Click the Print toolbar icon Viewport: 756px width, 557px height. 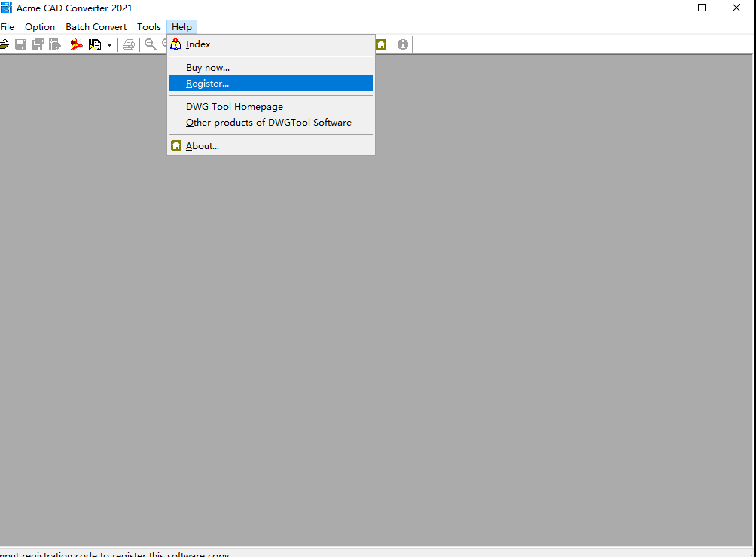(129, 45)
